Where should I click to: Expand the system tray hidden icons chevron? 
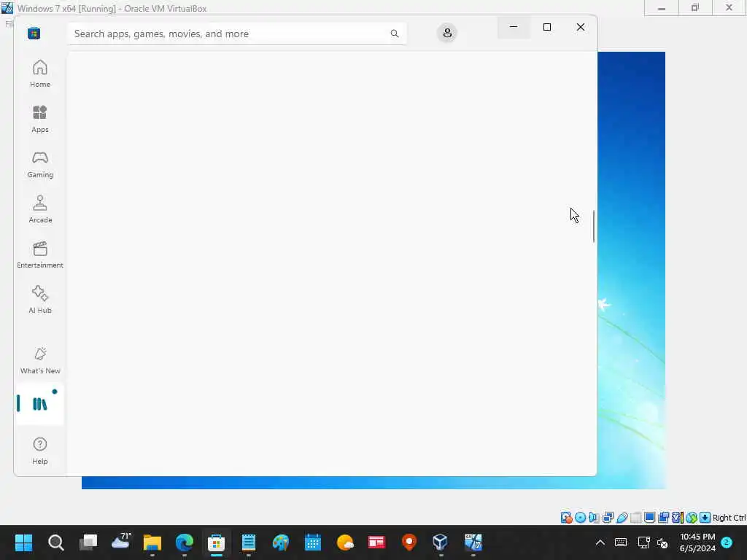click(x=600, y=542)
